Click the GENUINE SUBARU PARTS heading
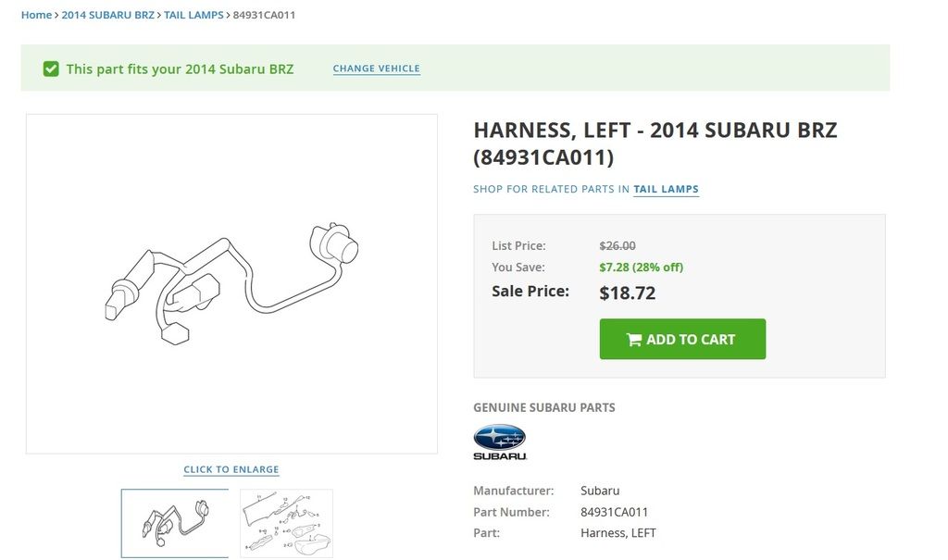The height and width of the screenshot is (560, 948). point(544,407)
